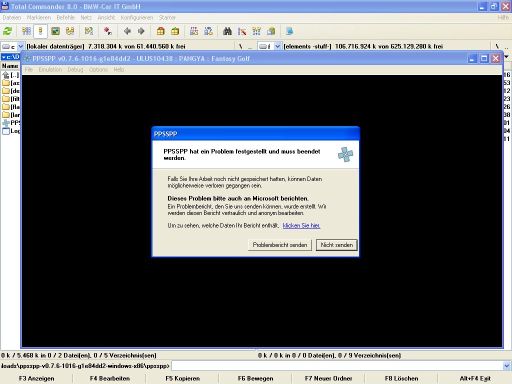This screenshot has width=512, height=384.
Task: Open the right panel directory history arrow
Action: click(x=507, y=57)
